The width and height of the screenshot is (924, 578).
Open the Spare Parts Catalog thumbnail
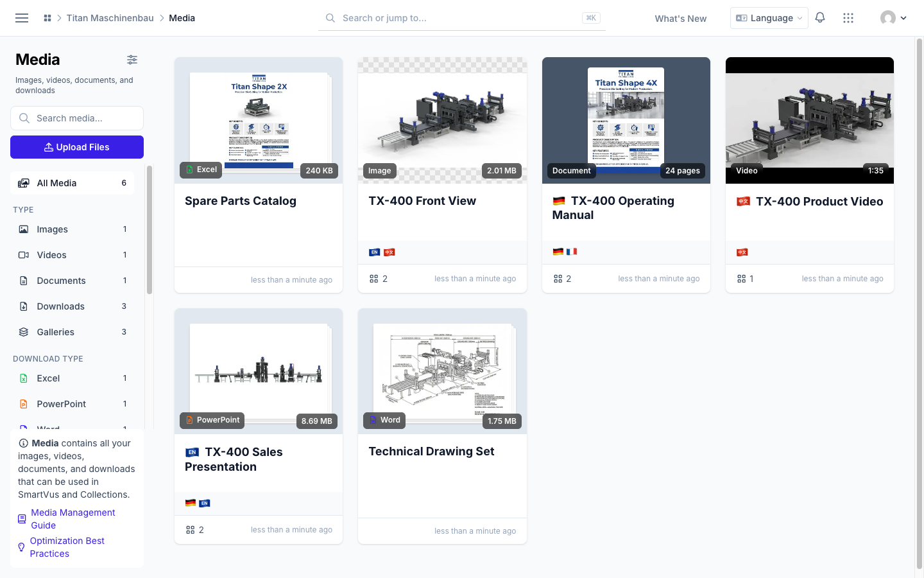coord(259,120)
